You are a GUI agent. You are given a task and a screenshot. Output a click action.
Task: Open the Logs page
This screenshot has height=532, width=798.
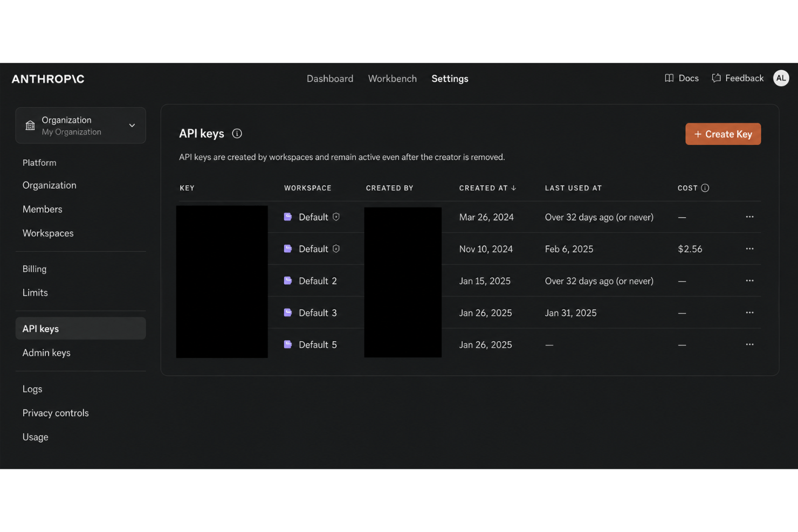(x=32, y=389)
